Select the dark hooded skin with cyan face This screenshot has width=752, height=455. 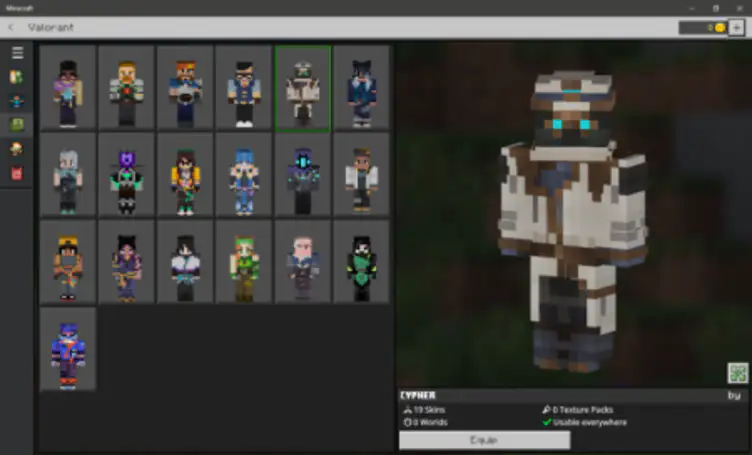303,175
